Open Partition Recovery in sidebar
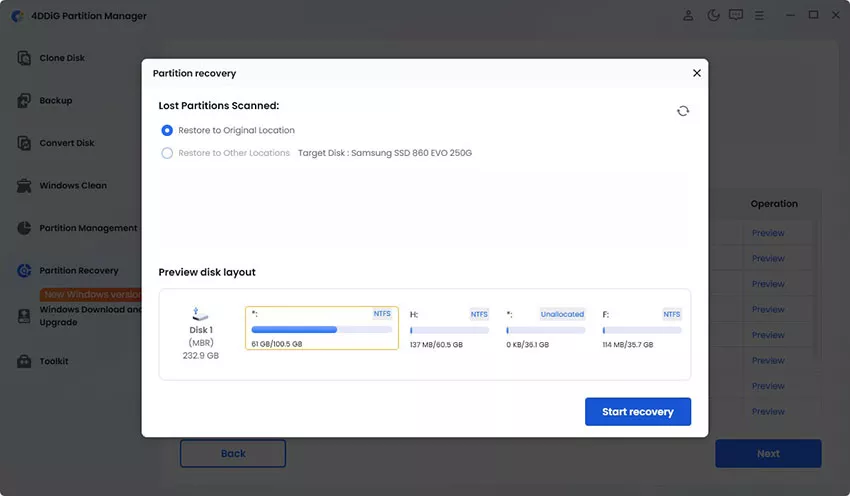The image size is (850, 496). point(79,270)
